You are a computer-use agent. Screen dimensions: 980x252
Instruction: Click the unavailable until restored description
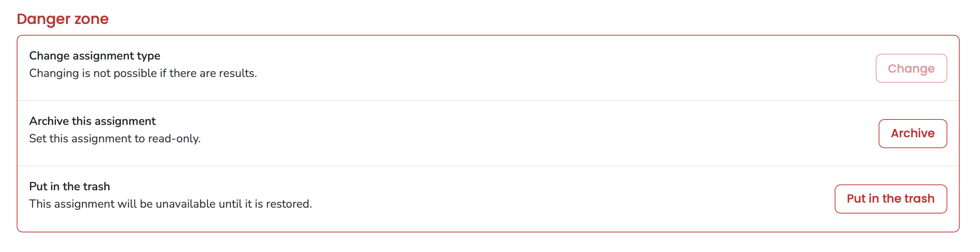170,204
